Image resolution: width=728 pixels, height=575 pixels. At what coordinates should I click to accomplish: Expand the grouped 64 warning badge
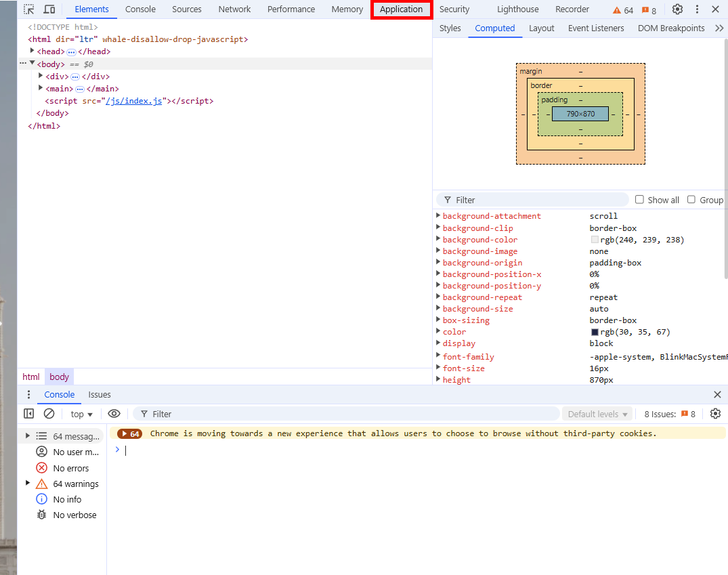click(129, 434)
